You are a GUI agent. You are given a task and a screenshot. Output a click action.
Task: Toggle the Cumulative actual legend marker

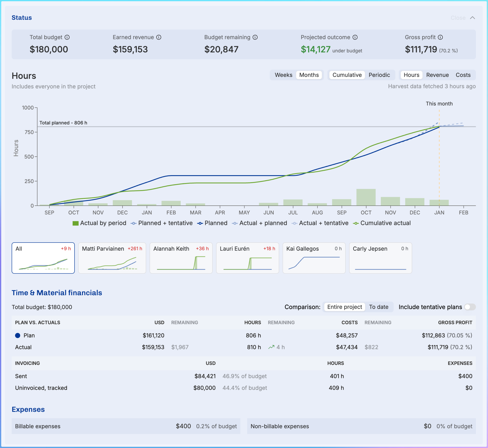point(356,223)
